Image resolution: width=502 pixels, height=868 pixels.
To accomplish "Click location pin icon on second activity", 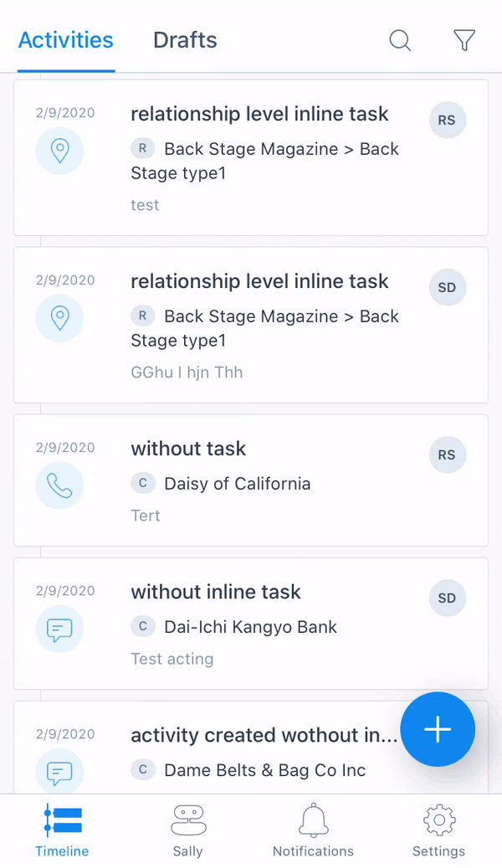I will click(59, 318).
